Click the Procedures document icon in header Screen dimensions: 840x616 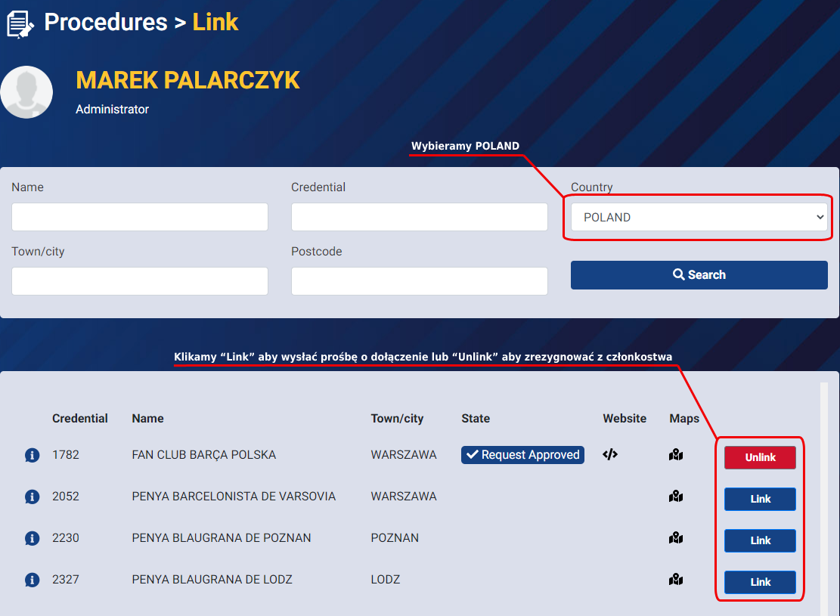(x=20, y=25)
